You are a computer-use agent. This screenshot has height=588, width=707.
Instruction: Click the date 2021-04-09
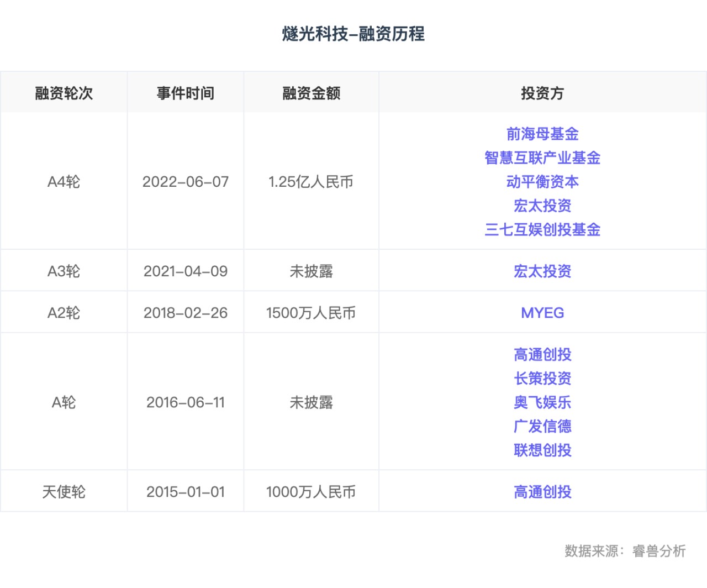pos(186,271)
